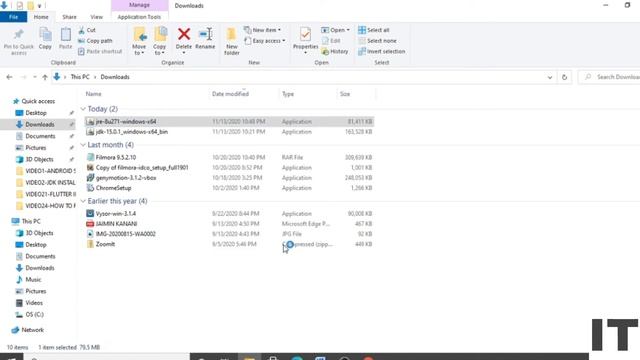Screen dimensions: 640x360
Task: Select the Filmora 9.5.2.10 archive
Action: tap(229, 157)
